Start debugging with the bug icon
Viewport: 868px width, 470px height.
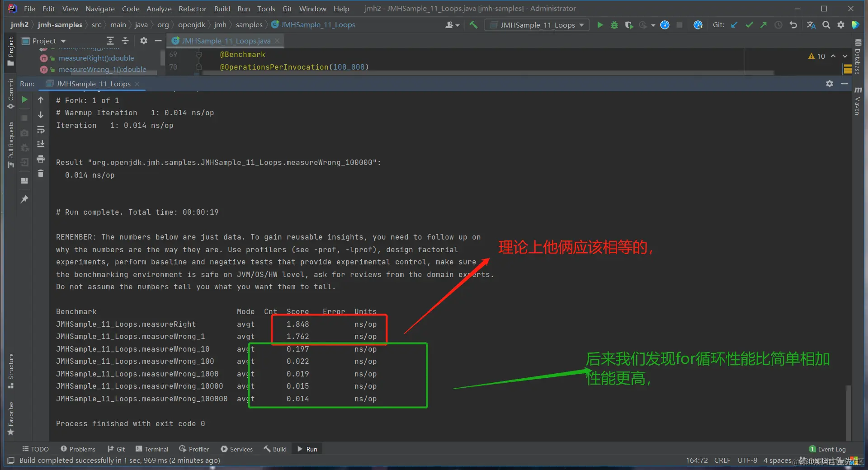click(x=614, y=25)
